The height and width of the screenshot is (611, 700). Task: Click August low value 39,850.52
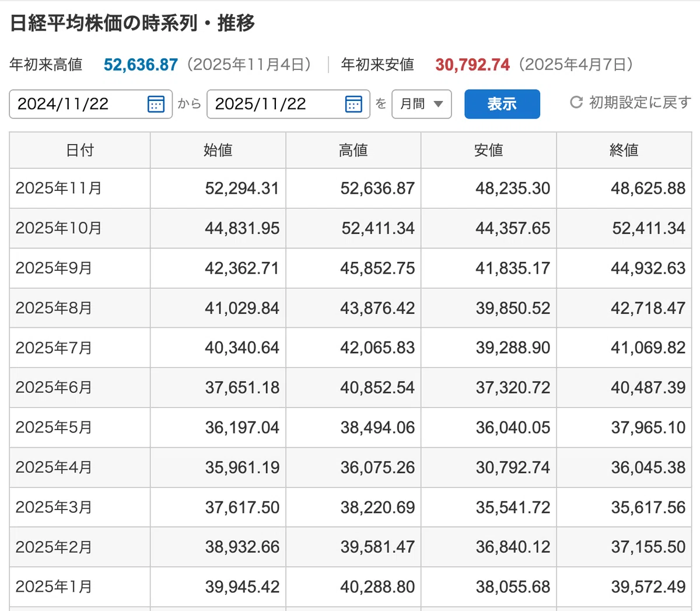pyautogui.click(x=513, y=308)
